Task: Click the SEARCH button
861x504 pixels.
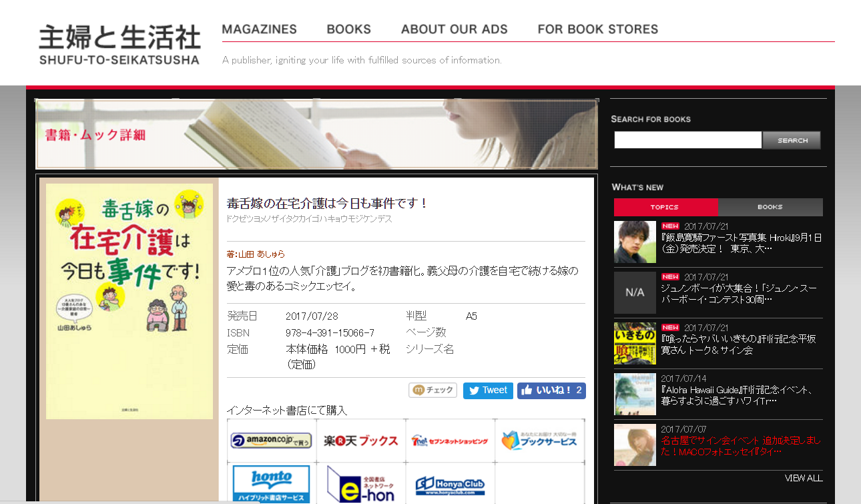Action: [792, 140]
